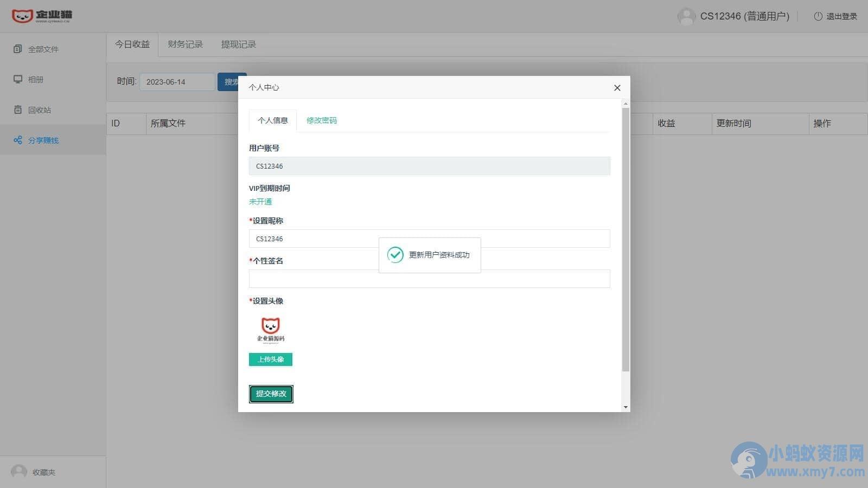Screen dimensions: 868x488
Task: Click the 个性签名 input field
Action: point(430,279)
